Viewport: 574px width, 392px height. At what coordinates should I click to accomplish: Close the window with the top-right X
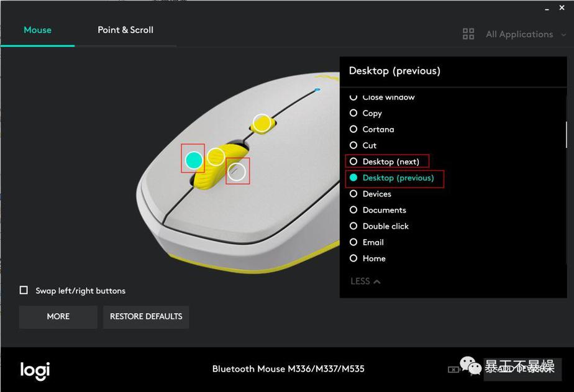pyautogui.click(x=562, y=7)
